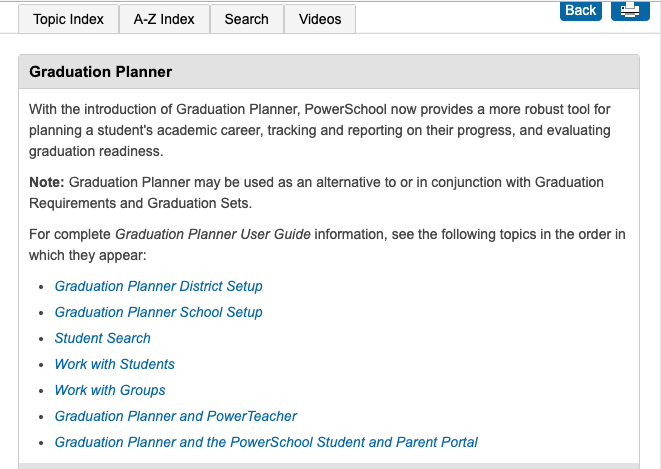Viewport: 661px width, 469px height.
Task: Follow the Student Search link
Action: [102, 338]
